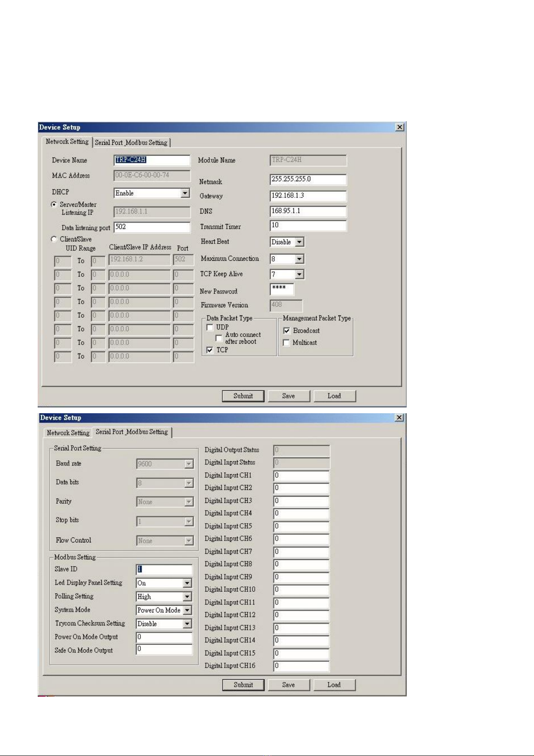Toggle the TCP data packet checkbox
Screen dimensions: 534x756
tap(210, 350)
